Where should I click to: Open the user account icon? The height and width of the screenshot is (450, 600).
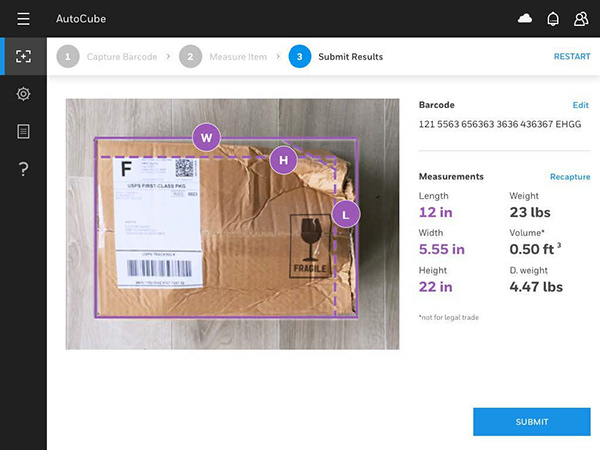581,18
